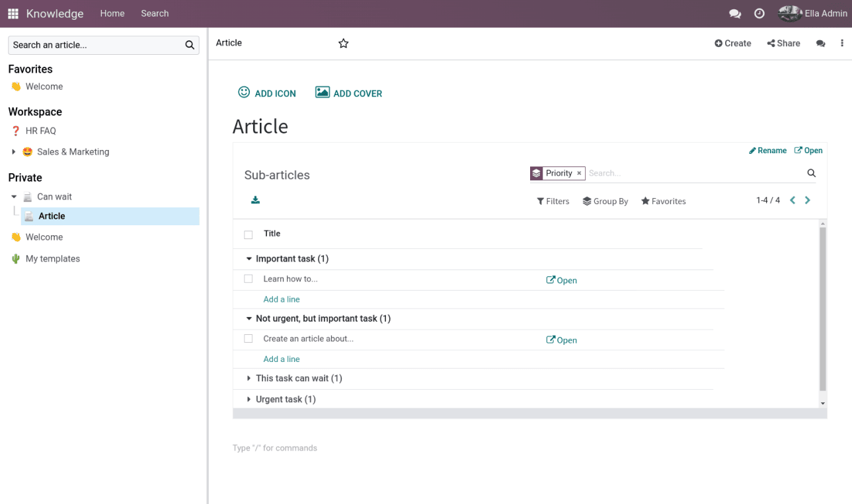852x504 pixels.
Task: Expand the Urgent task group
Action: coord(281,400)
